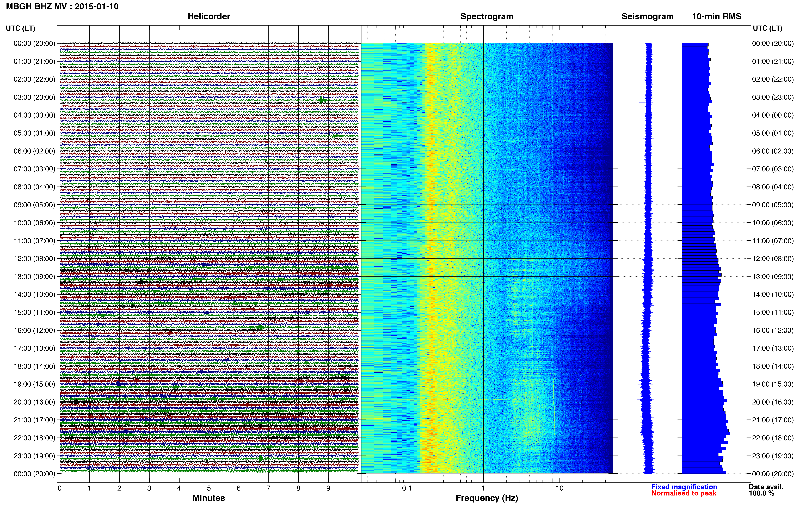The width and height of the screenshot is (812, 508).
Task: Click the green event spike near 03:10 helicorder
Action: click(x=322, y=100)
